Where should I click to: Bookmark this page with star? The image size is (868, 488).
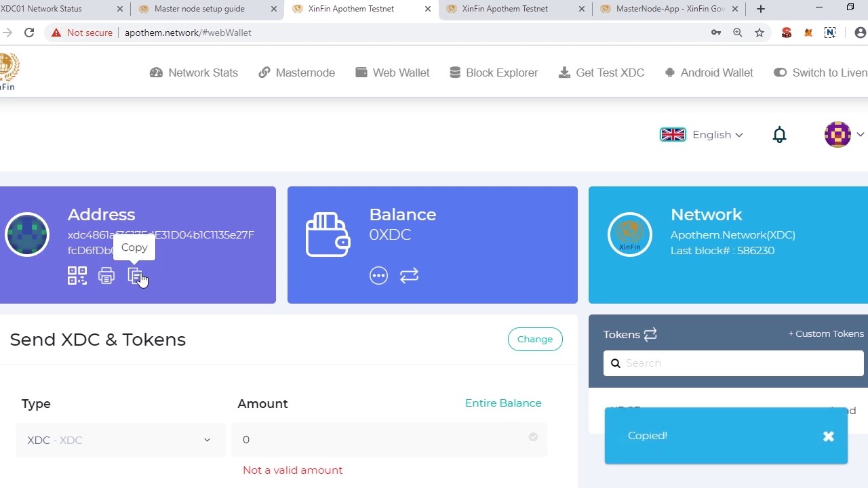coord(759,33)
